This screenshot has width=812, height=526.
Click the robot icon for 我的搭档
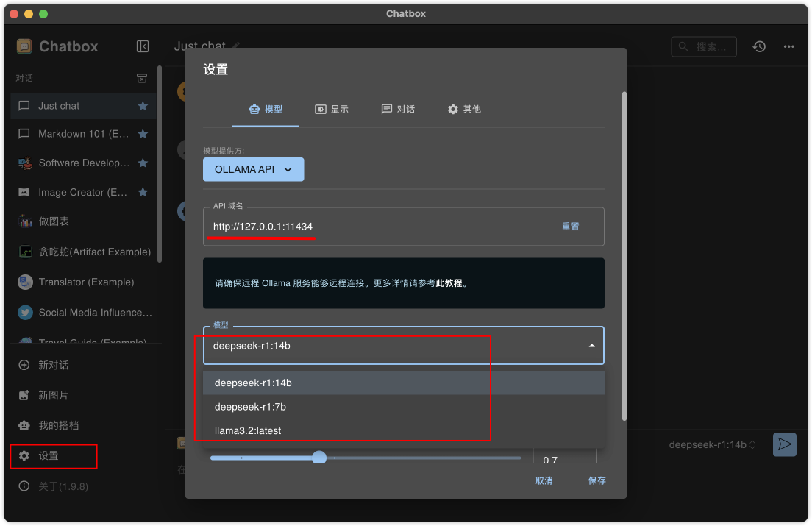pyautogui.click(x=24, y=425)
